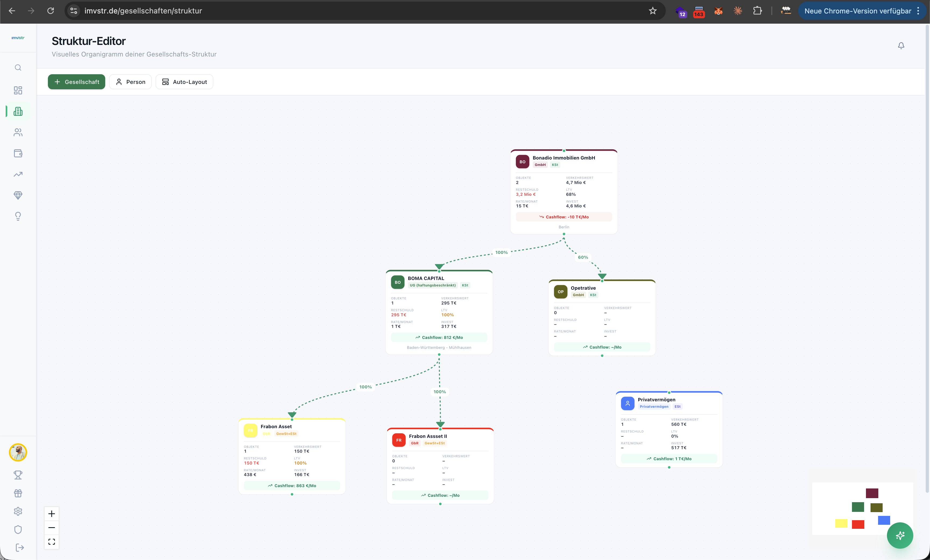Click the yellow node in minimap
Image resolution: width=930 pixels, height=560 pixels.
(841, 523)
